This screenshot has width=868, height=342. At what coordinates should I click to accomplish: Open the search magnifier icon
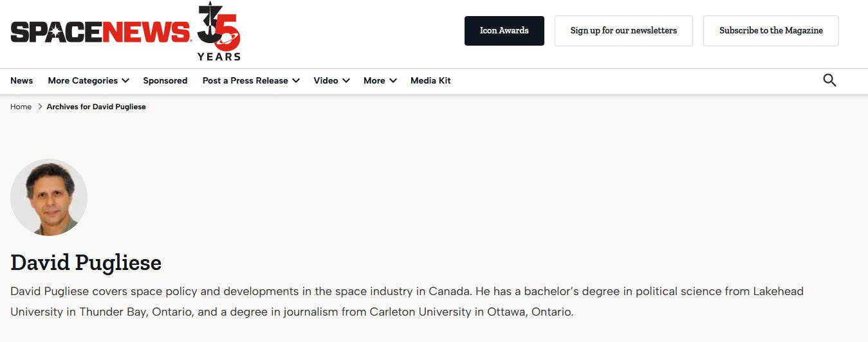[x=829, y=80]
